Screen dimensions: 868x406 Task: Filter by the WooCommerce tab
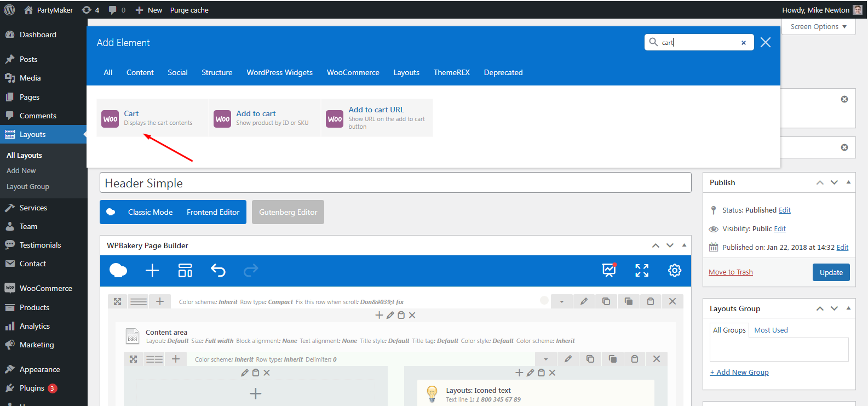pyautogui.click(x=353, y=72)
